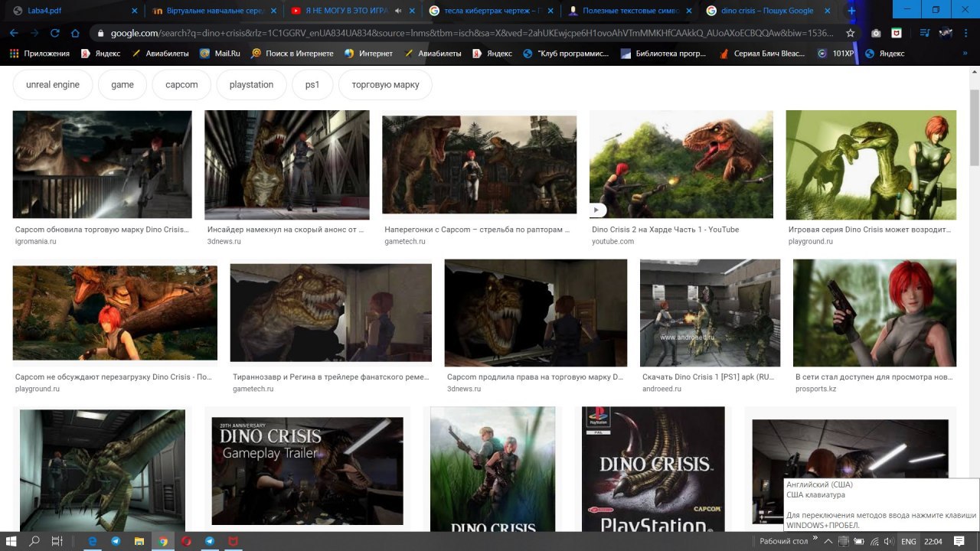This screenshot has width=980, height=551.
Task: Open the Поиск в Интернете bookmark
Action: [x=292, y=54]
